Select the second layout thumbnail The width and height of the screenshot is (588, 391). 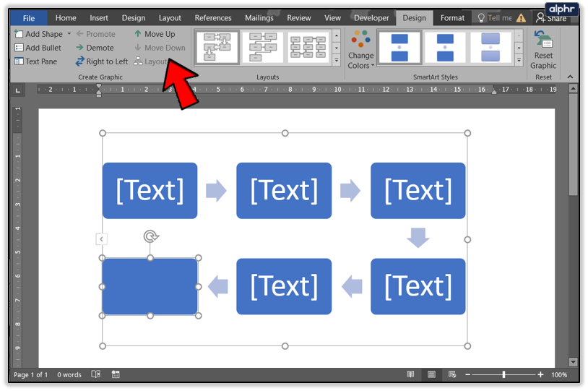(x=262, y=47)
